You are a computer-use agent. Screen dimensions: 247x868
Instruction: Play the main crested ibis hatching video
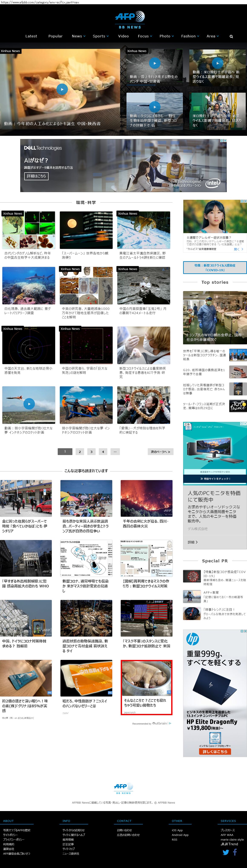[62, 89]
